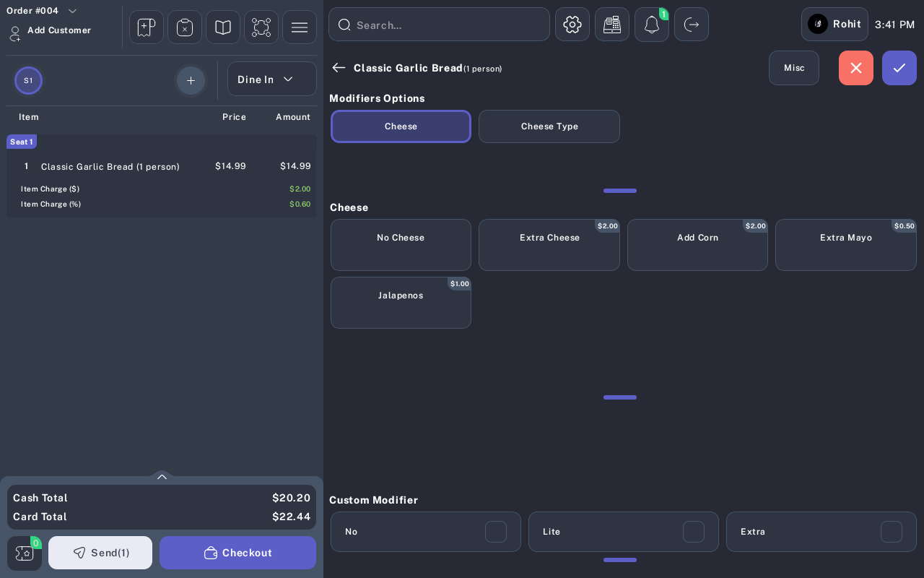The width and height of the screenshot is (924, 578).
Task: Click Add Customer label
Action: pyautogui.click(x=59, y=30)
